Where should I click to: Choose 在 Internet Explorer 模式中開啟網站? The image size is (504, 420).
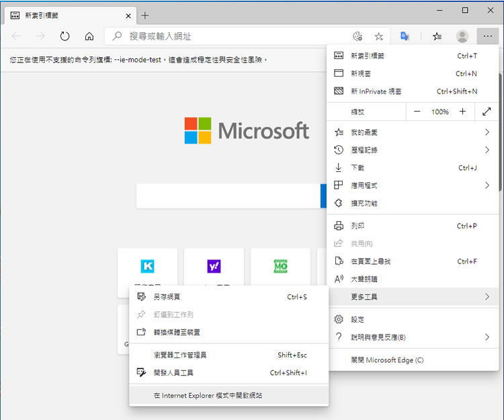pos(208,396)
